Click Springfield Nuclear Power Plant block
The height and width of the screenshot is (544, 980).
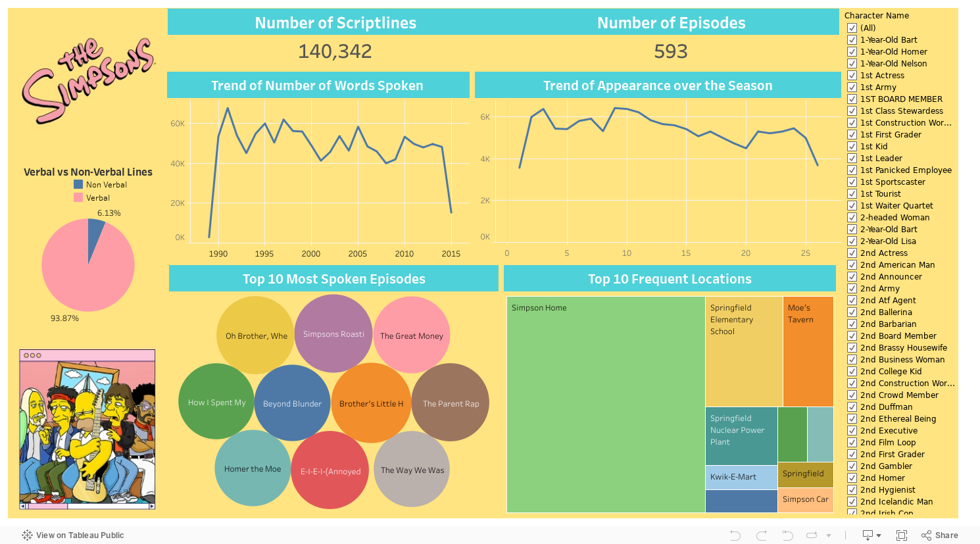point(741,436)
